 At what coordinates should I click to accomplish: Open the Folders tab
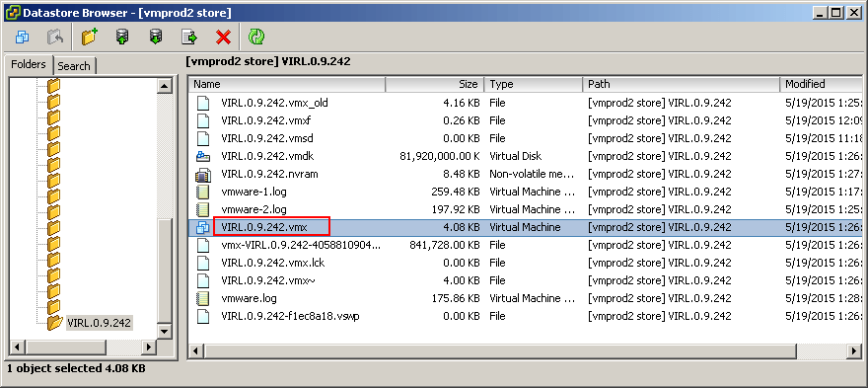point(29,64)
